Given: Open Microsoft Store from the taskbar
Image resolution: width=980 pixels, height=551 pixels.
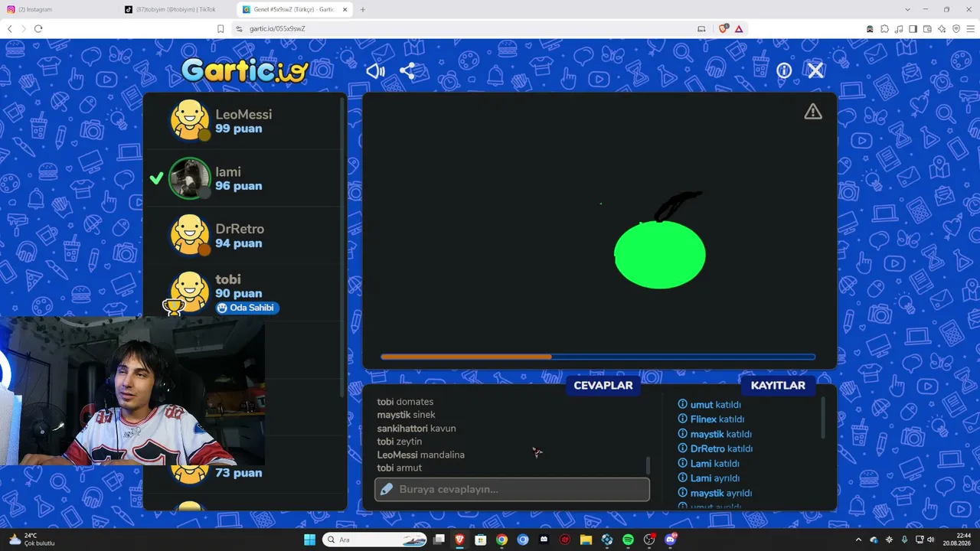Looking at the screenshot, I should pos(481,540).
